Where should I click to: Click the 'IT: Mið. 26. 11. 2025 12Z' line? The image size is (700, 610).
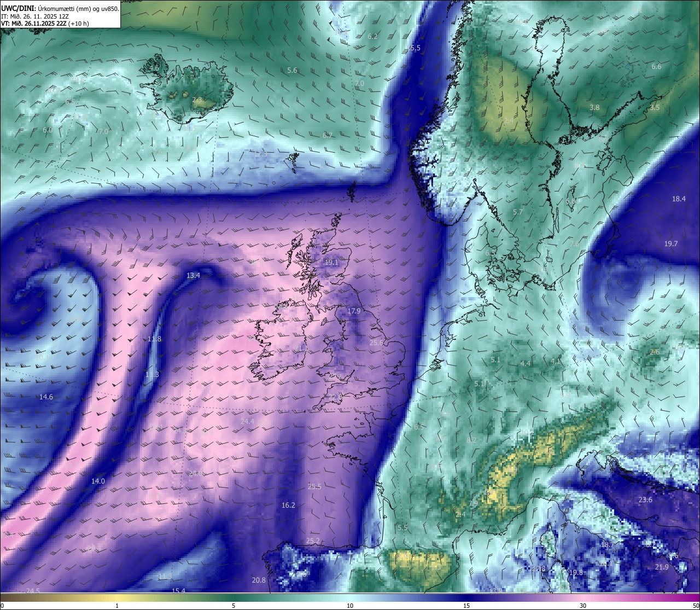point(35,16)
